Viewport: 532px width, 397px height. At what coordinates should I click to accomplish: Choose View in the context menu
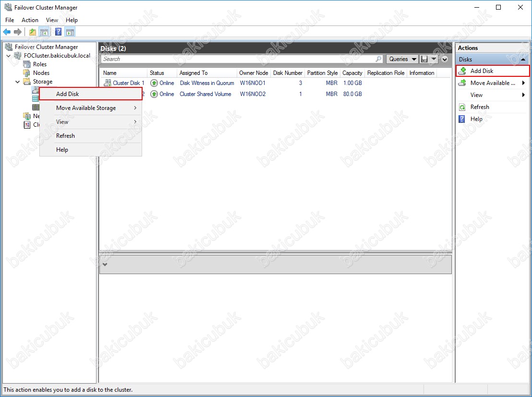91,122
